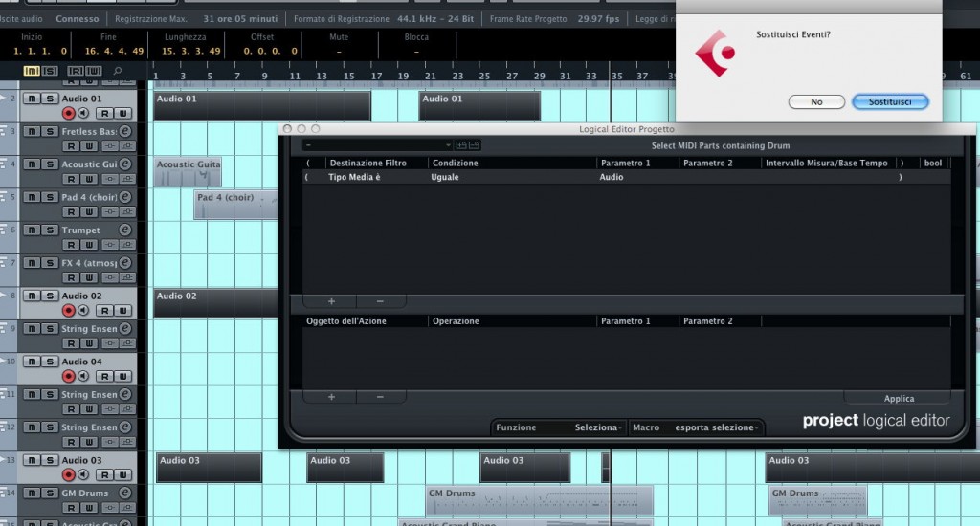Record-enable the Audio 02 track
The height and width of the screenshot is (526, 980).
(x=68, y=311)
